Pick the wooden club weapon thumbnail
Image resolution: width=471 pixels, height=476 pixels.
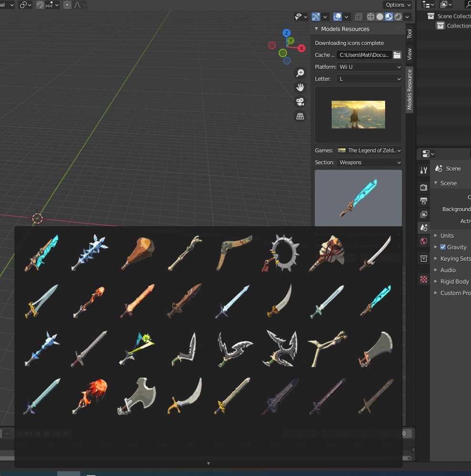point(138,254)
